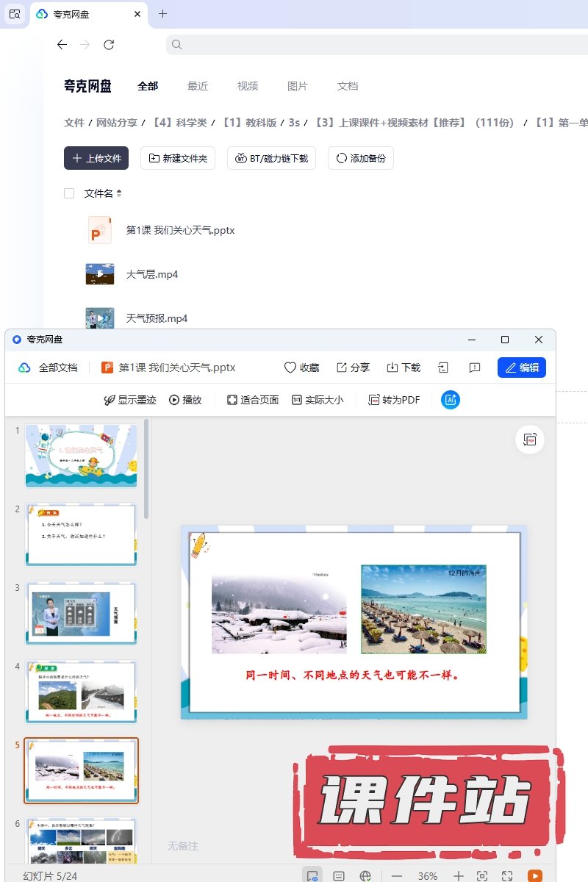Open the language globe icon in status bar
Viewport: 588px width, 882px height.
tap(365, 875)
